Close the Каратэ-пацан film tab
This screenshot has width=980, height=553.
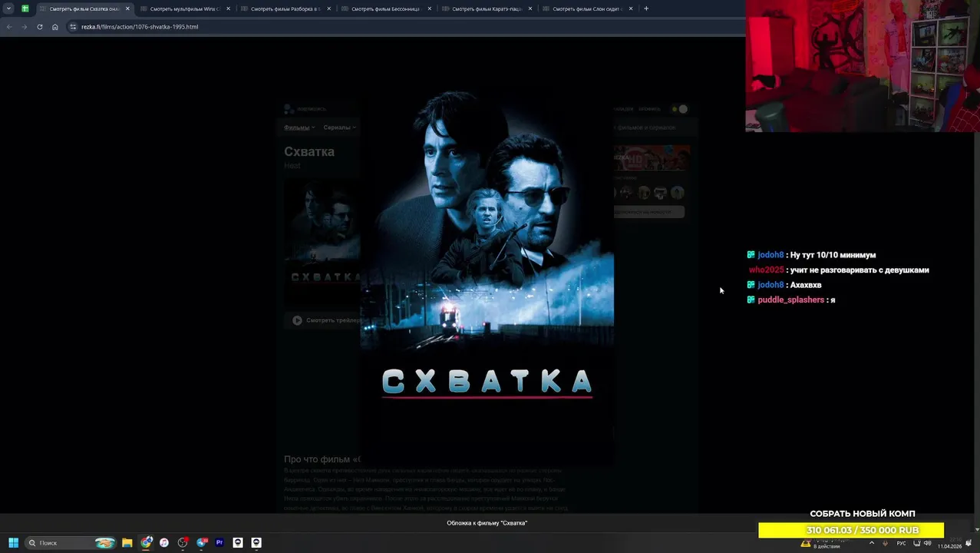click(x=530, y=8)
